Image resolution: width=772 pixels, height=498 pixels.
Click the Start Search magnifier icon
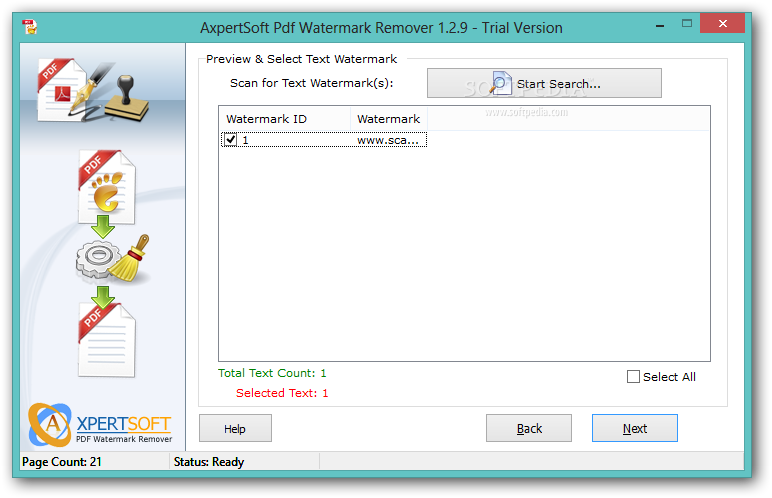click(501, 82)
